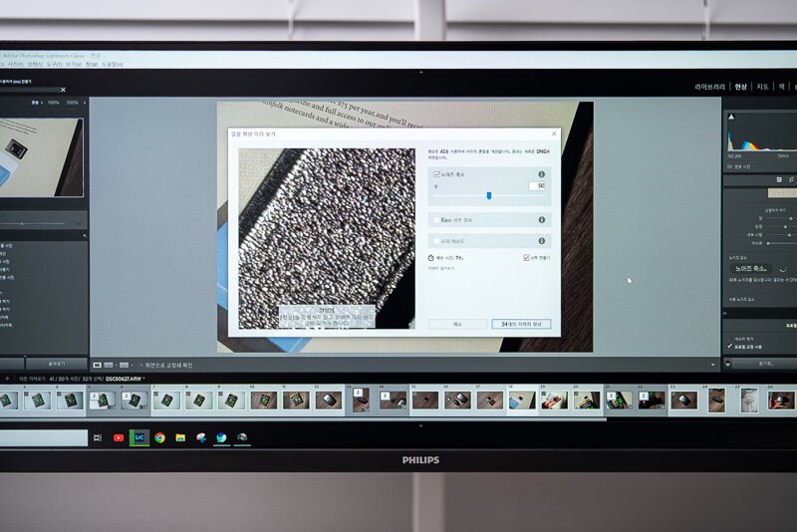Open the Help (도움말) menu
Viewport: 797px width, 532px height.
tap(112, 65)
